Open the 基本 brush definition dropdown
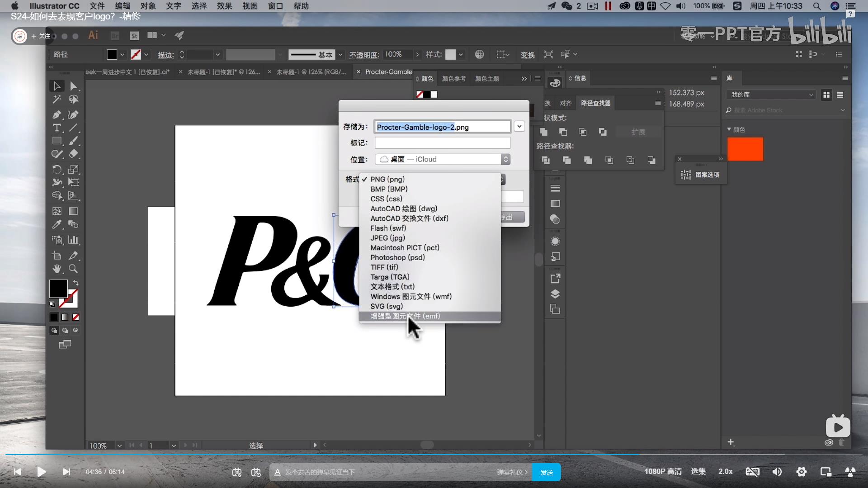The width and height of the screenshot is (868, 488). click(340, 55)
